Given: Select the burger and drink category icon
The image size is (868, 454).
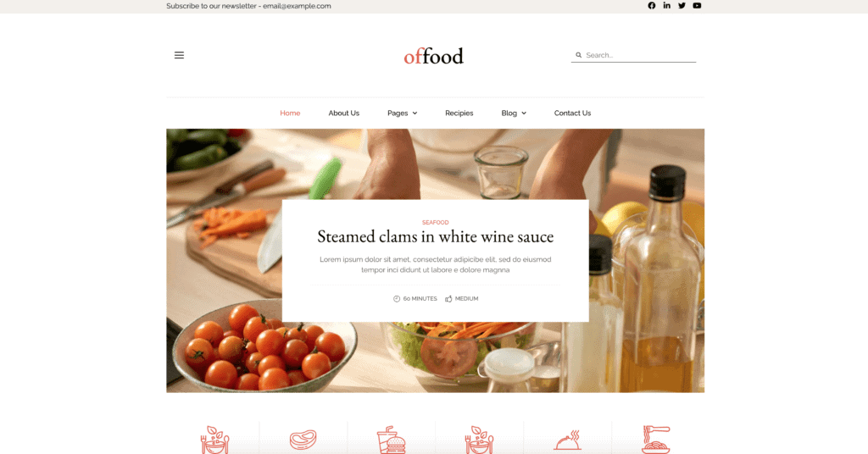Looking at the screenshot, I should [392, 440].
